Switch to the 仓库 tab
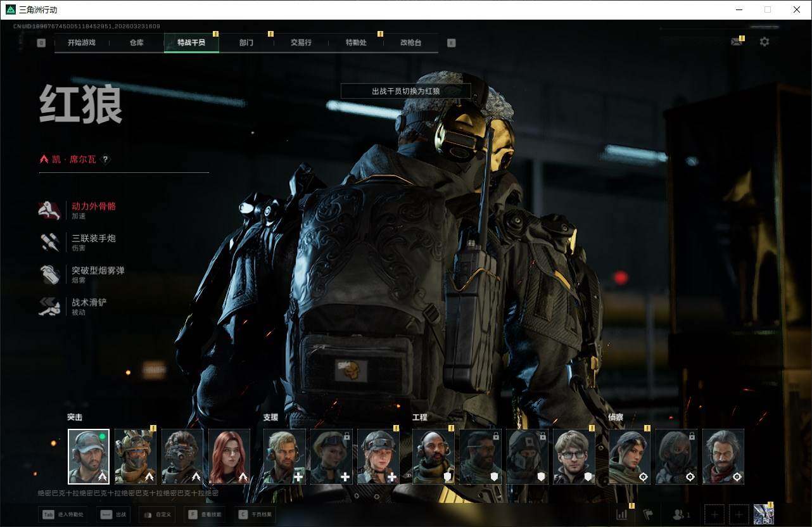Screen dimensions: 812x527 point(136,43)
